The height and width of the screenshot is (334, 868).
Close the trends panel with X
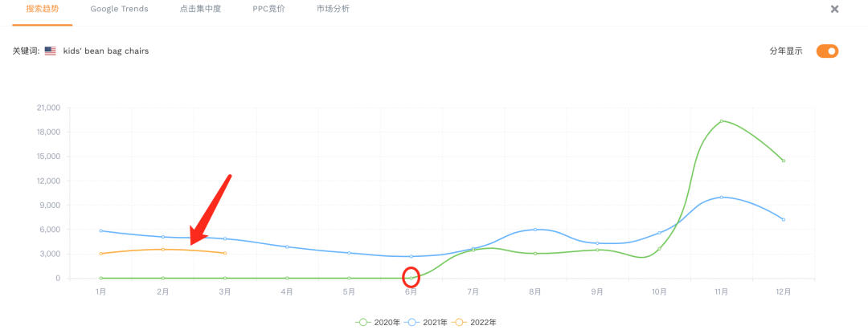click(x=834, y=9)
